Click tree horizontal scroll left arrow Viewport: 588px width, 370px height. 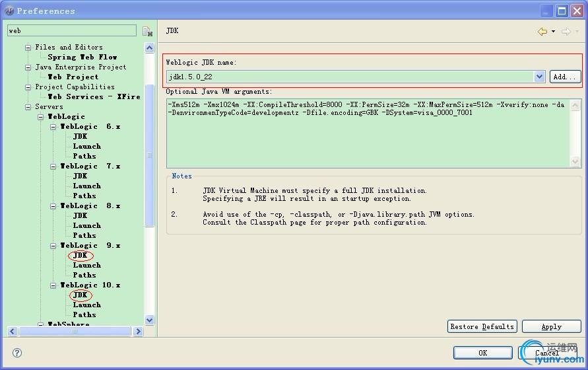point(13,331)
